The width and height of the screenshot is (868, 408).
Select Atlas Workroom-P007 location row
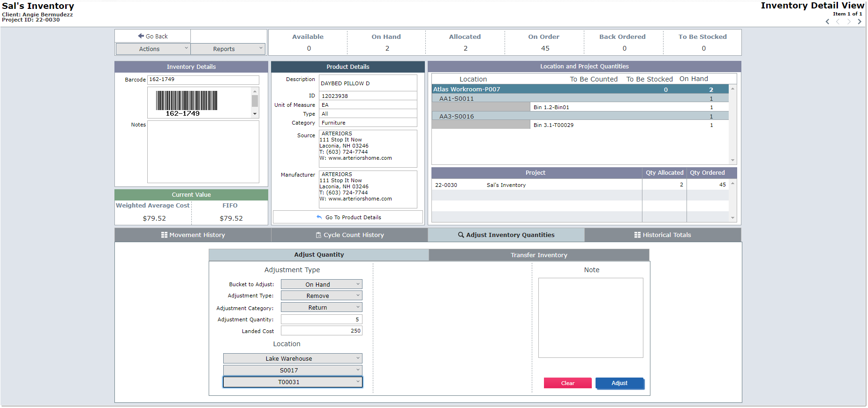click(x=580, y=89)
